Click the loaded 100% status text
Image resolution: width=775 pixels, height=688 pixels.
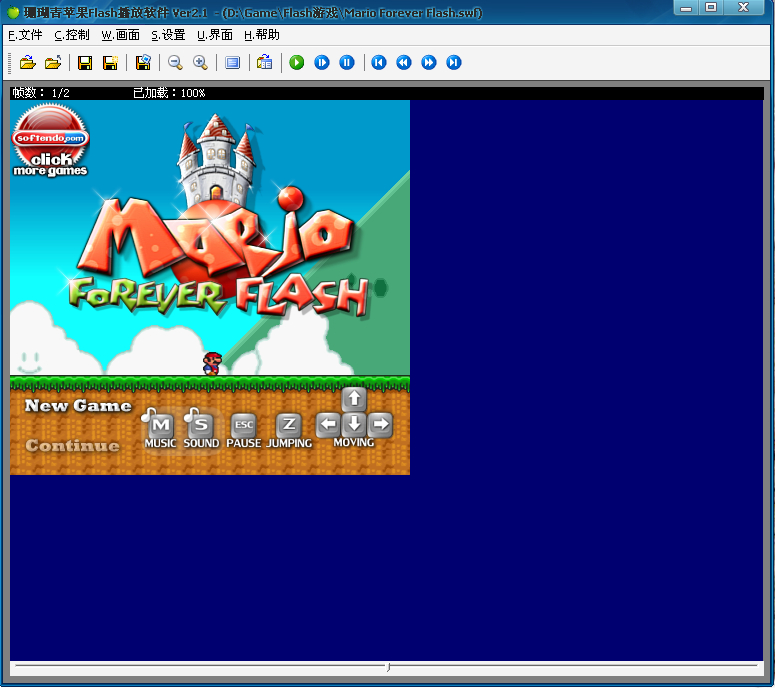[x=169, y=93]
